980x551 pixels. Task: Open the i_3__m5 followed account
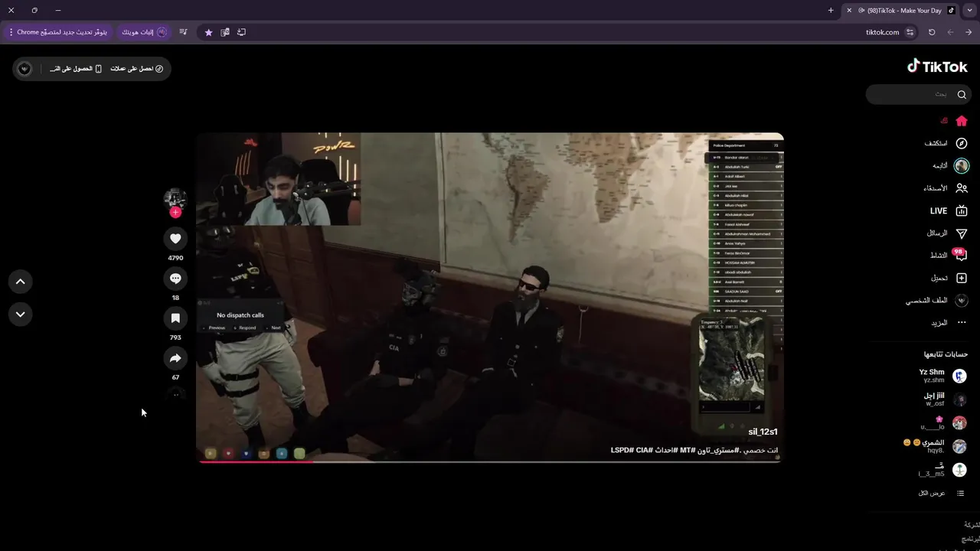point(942,470)
